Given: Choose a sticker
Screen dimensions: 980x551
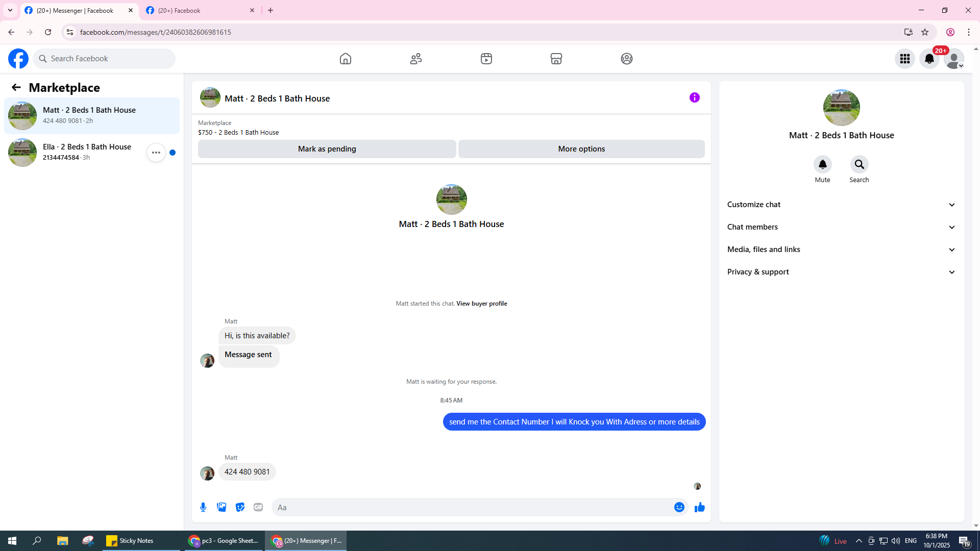Looking at the screenshot, I should (240, 507).
